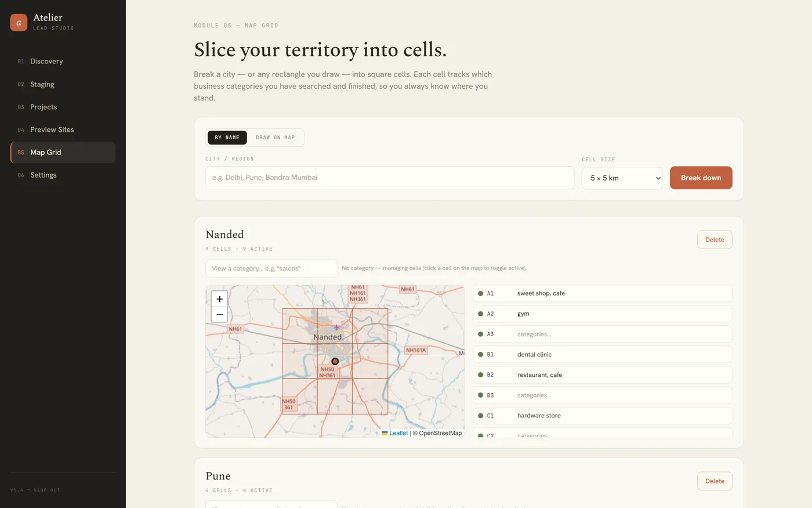The height and width of the screenshot is (508, 812).
Task: Navigate to Preview Sites
Action: click(63, 129)
